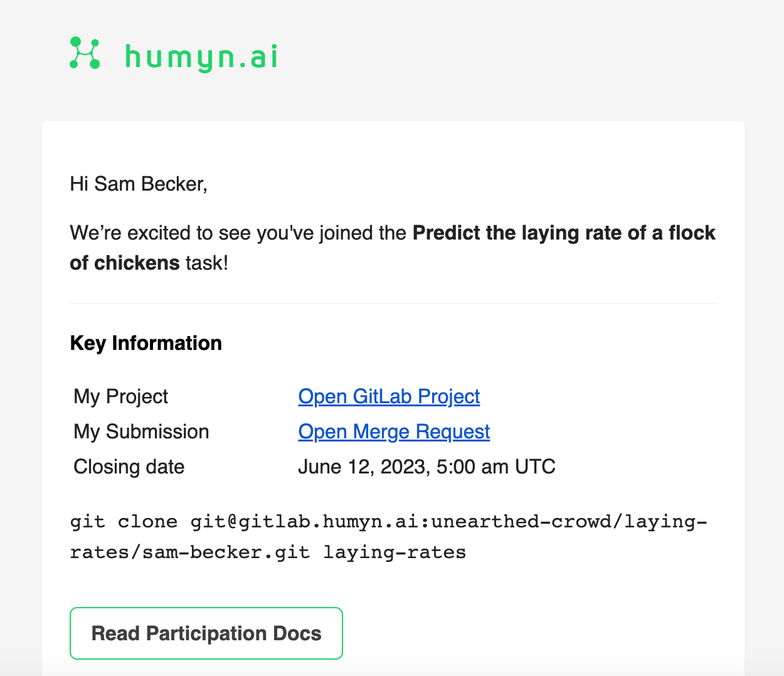Click the Closing date row label
This screenshot has width=784, height=676.
click(x=129, y=467)
